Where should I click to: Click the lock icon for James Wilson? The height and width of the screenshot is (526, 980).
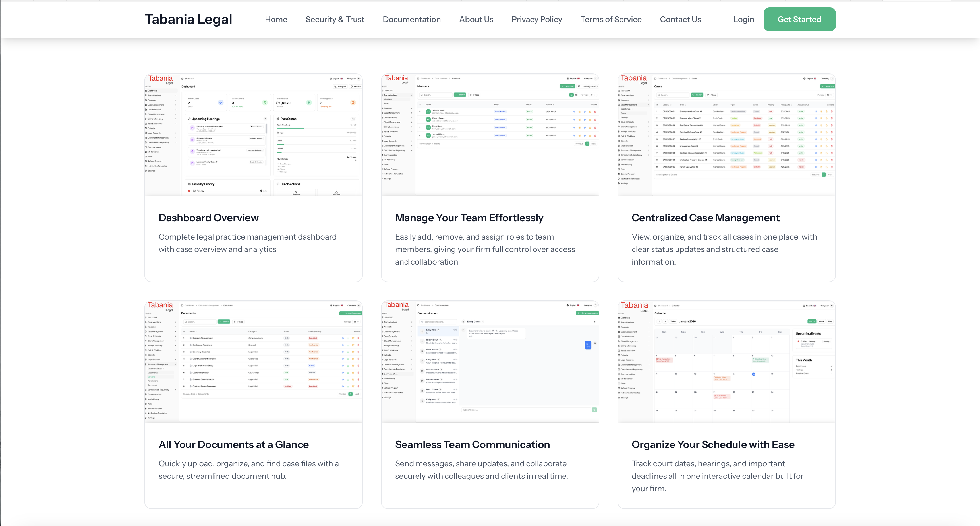(590, 135)
